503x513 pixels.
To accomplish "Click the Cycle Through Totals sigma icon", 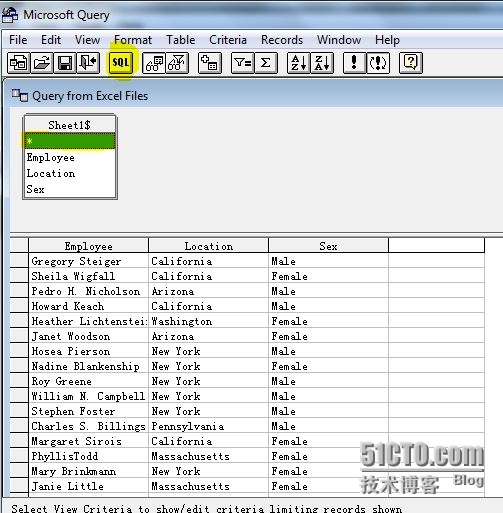I will (x=266, y=63).
